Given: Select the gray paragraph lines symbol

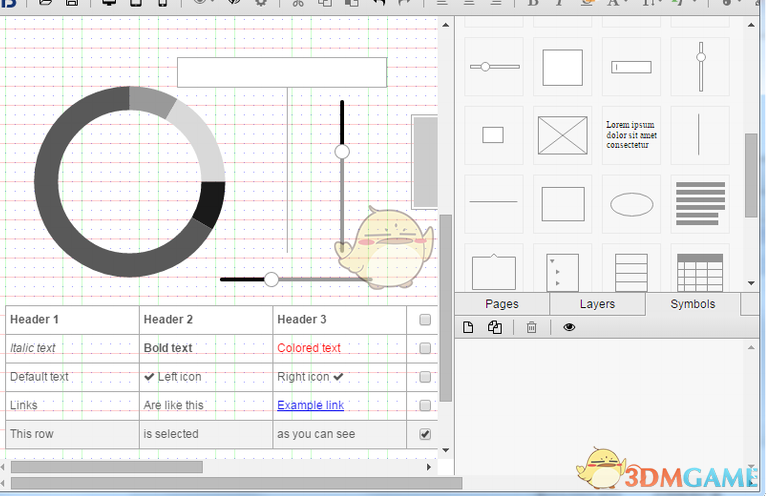Looking at the screenshot, I should [700, 204].
